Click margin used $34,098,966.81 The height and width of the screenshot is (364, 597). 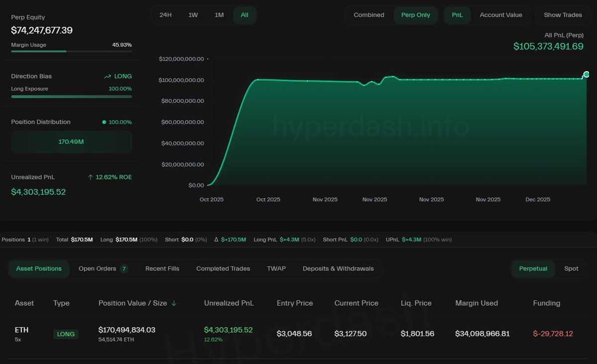pyautogui.click(x=483, y=334)
